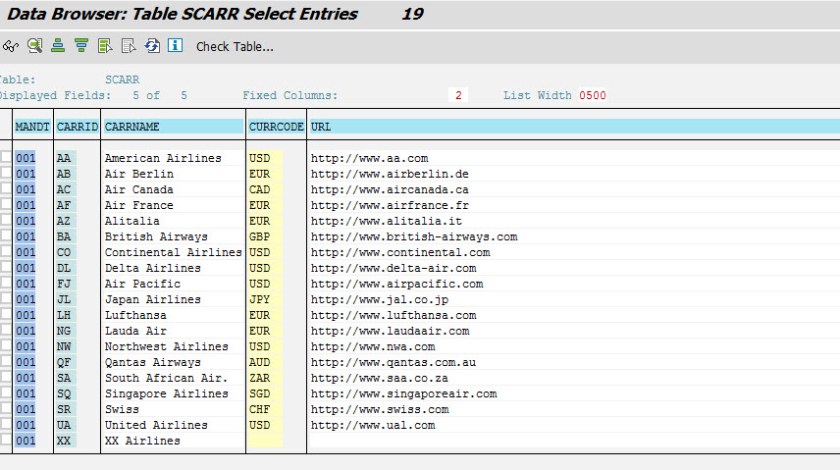Click the 'Lauda Air' name cell

click(x=136, y=331)
